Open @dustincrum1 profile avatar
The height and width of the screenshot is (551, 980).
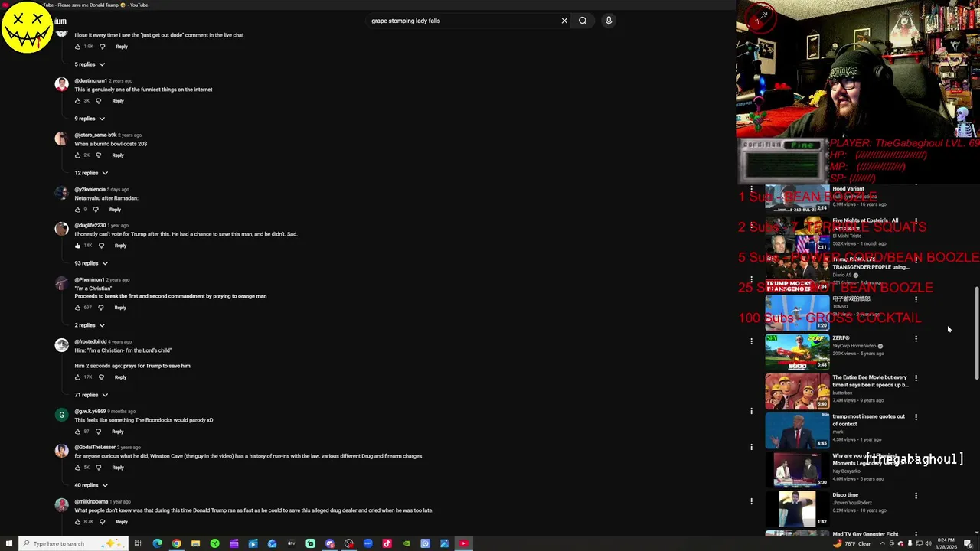[x=61, y=84]
